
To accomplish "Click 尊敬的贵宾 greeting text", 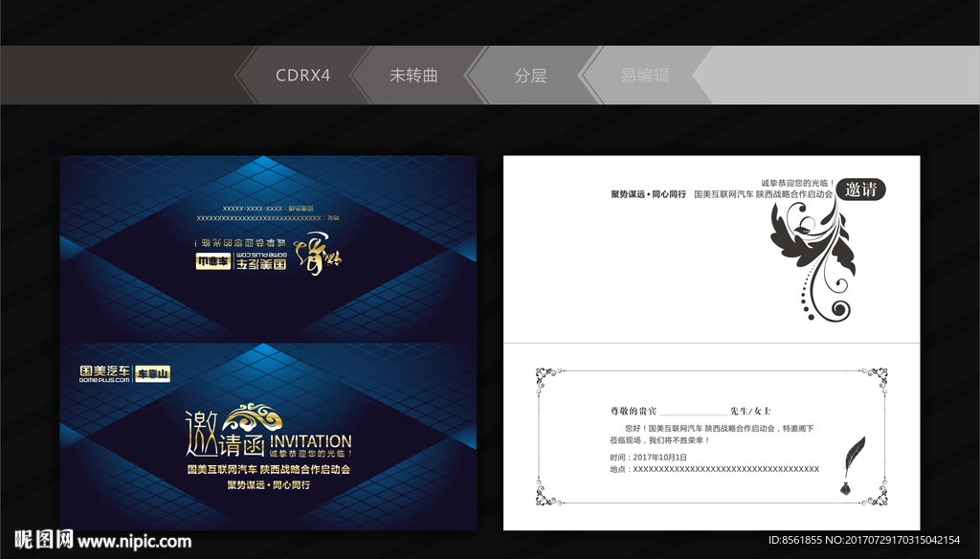I will tap(634, 411).
